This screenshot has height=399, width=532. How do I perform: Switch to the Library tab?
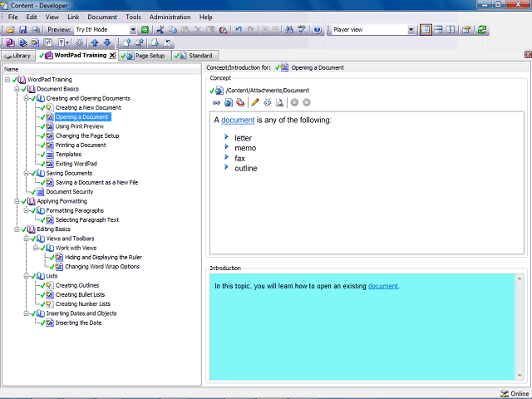click(x=18, y=56)
